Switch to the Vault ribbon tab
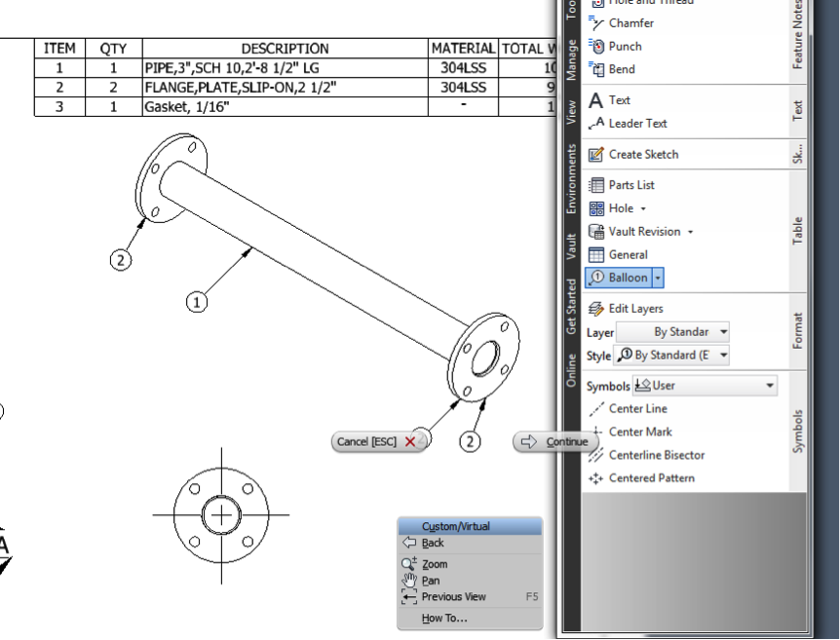The image size is (840, 640). (571, 246)
